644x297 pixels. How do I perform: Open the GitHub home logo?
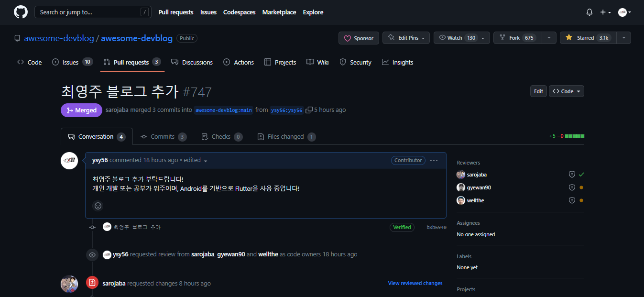click(x=21, y=12)
